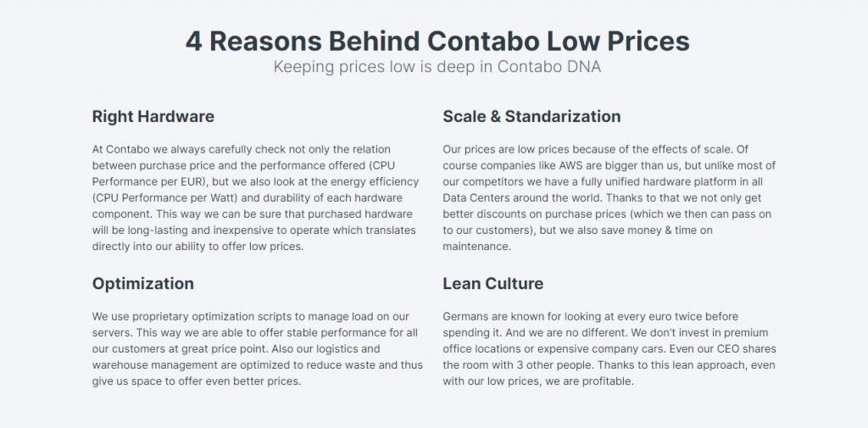Click the Lean Culture description paragraph

609,349
